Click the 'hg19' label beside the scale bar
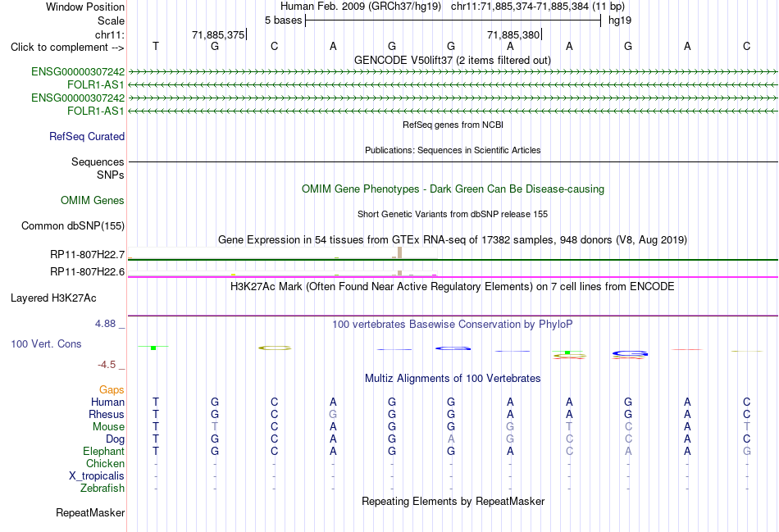 click(620, 20)
